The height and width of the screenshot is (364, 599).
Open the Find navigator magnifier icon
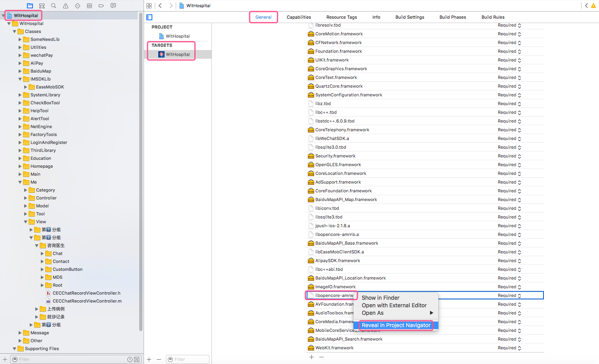coord(54,6)
